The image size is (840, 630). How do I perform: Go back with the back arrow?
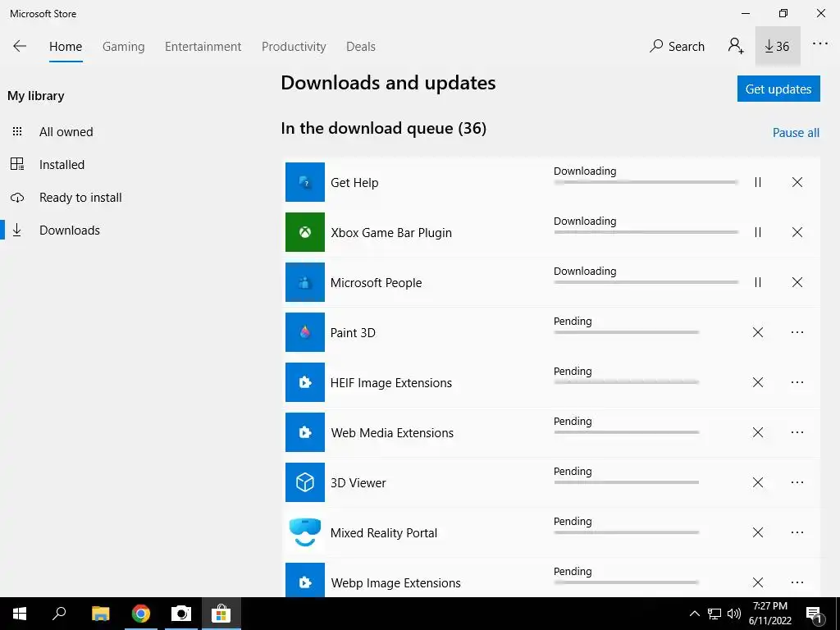[20, 46]
